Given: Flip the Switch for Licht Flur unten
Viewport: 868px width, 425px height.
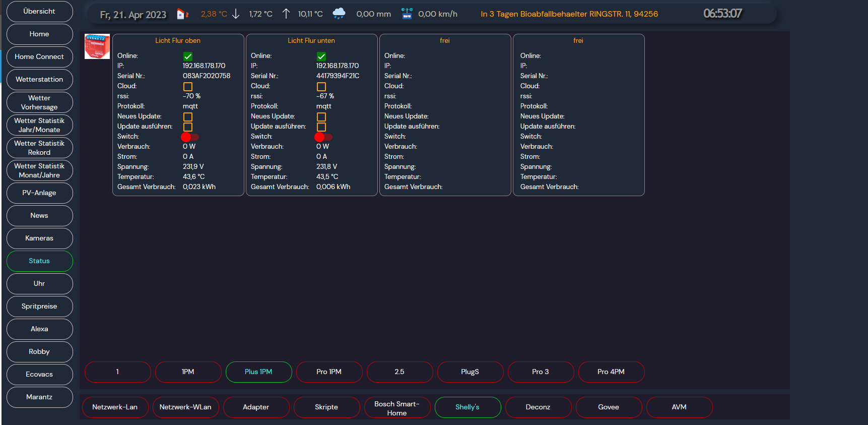Looking at the screenshot, I should click(x=323, y=137).
